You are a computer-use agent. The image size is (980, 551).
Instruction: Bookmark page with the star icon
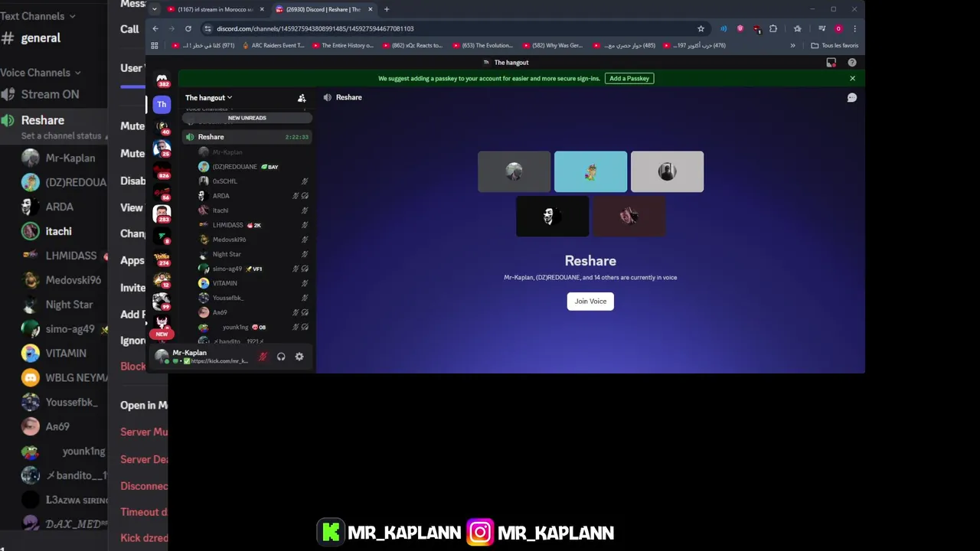tap(701, 28)
